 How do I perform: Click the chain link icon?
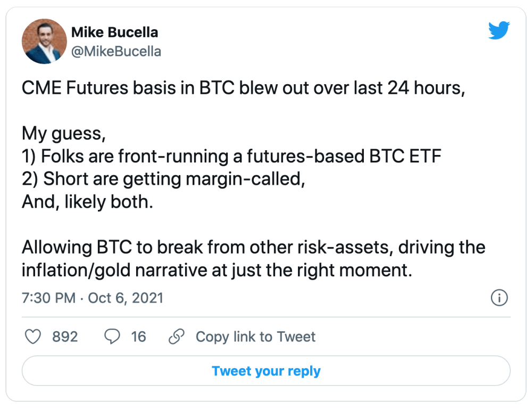pos(177,336)
